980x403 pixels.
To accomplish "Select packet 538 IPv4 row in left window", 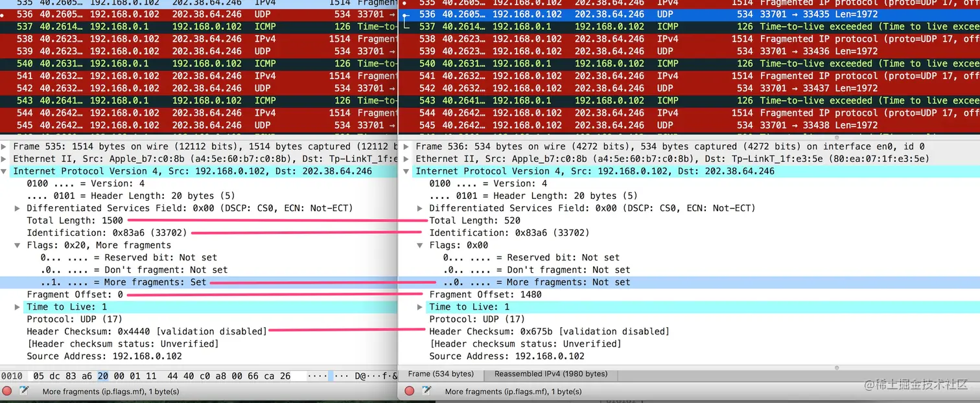I will pos(198,39).
